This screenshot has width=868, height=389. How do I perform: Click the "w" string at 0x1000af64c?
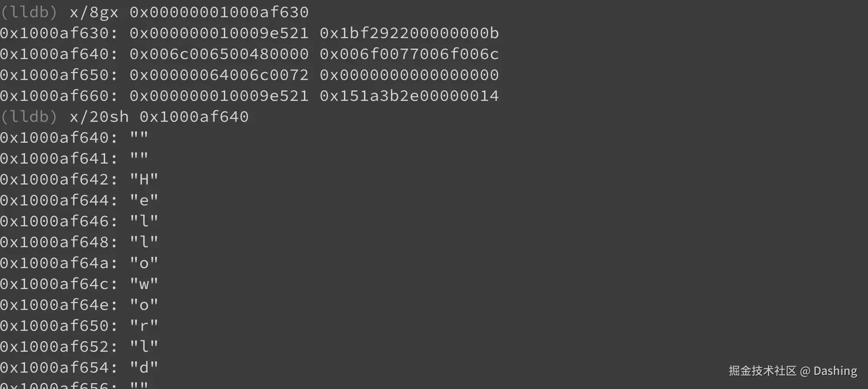click(x=144, y=284)
